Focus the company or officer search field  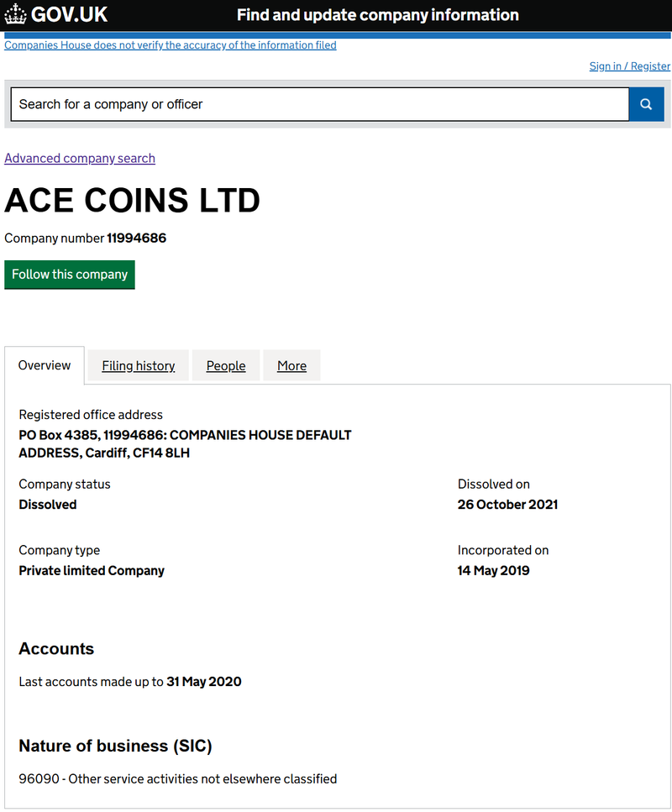320,104
